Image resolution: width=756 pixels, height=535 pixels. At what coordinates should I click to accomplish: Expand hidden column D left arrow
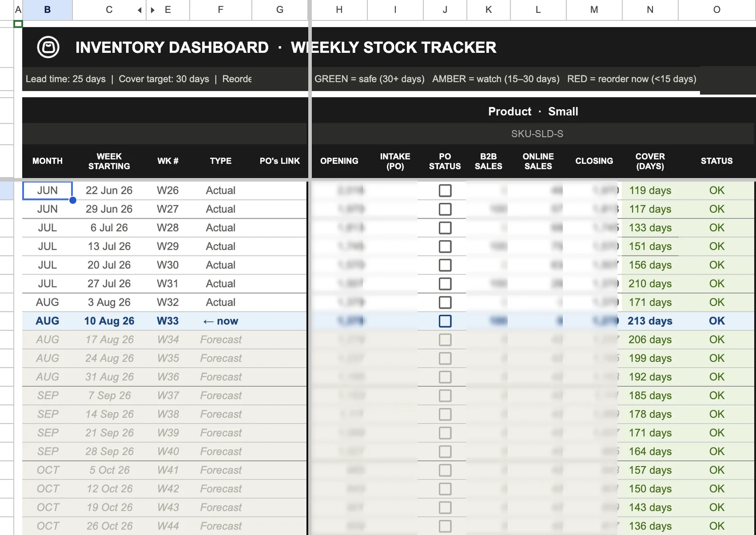pos(140,10)
